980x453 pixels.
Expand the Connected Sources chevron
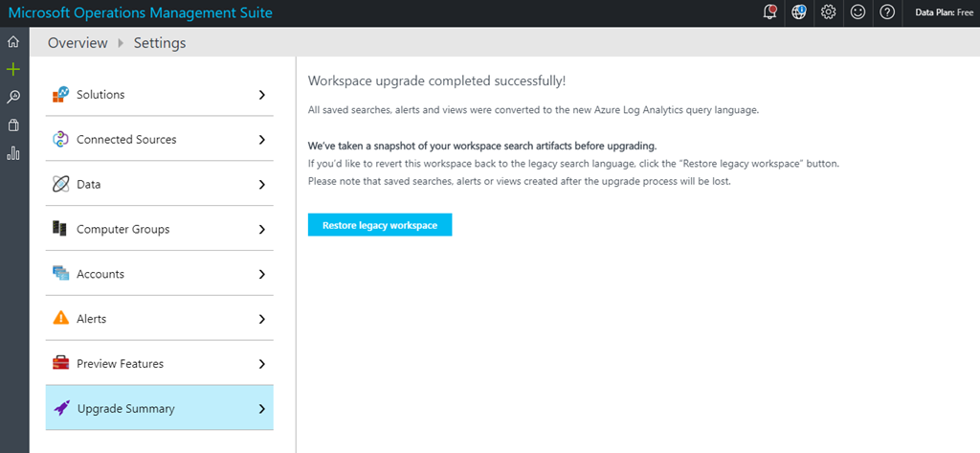tap(261, 140)
